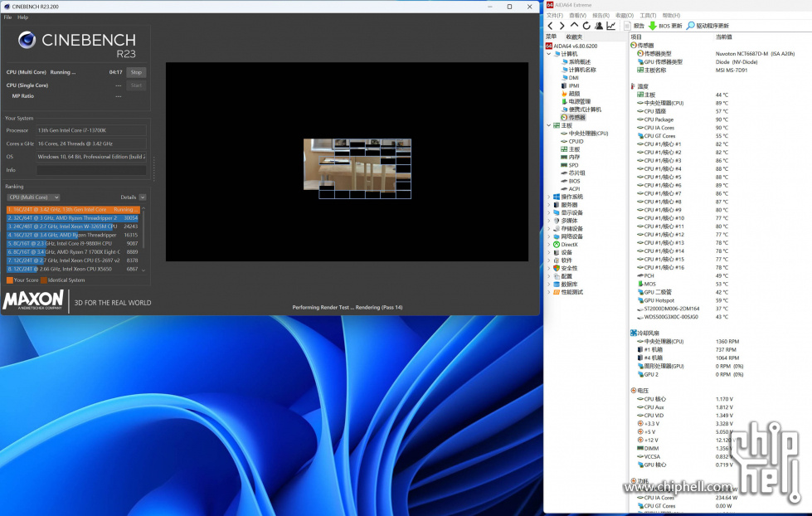Expand the 网络设备 tree node
Screen dimensions: 812x516
pos(549,236)
